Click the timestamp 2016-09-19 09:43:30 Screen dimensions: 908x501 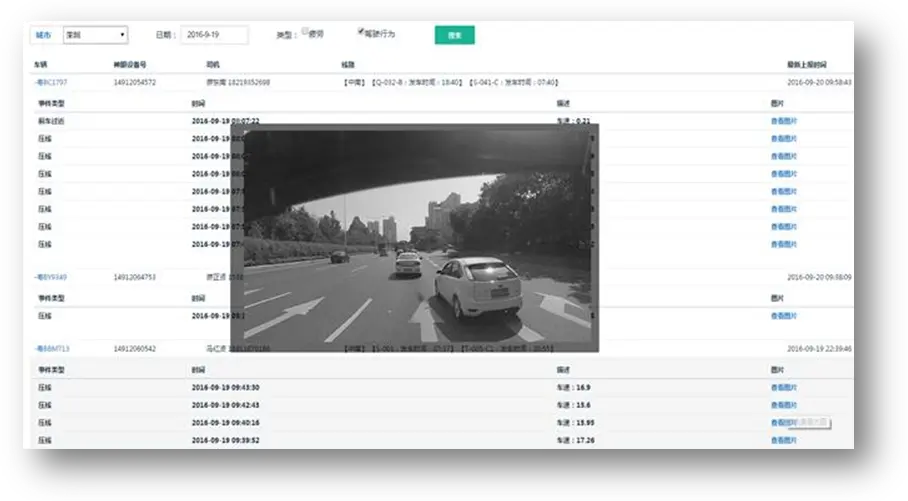(x=225, y=387)
